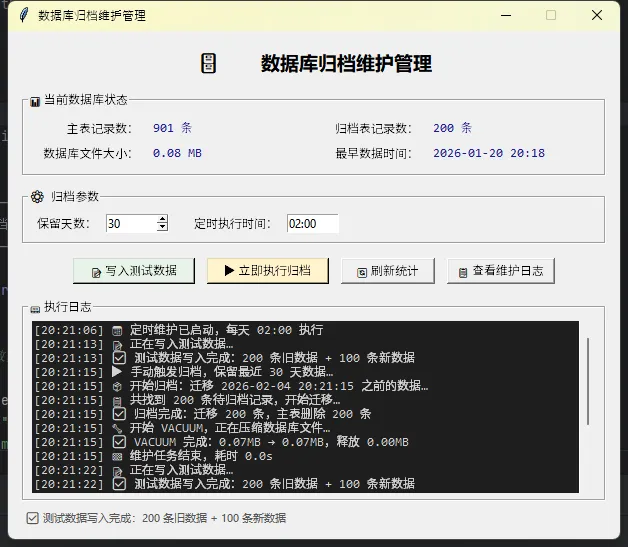The width and height of the screenshot is (628, 547).
Task: Click log line 定时维护已启动 at 20:21:06
Action: 179,330
